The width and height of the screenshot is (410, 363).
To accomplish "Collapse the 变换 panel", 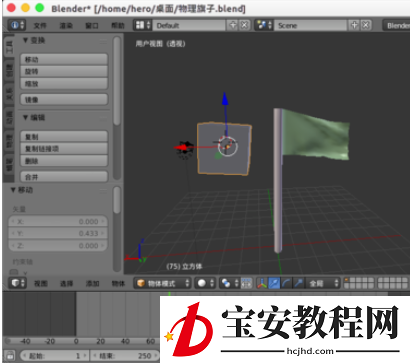I will click(25, 41).
